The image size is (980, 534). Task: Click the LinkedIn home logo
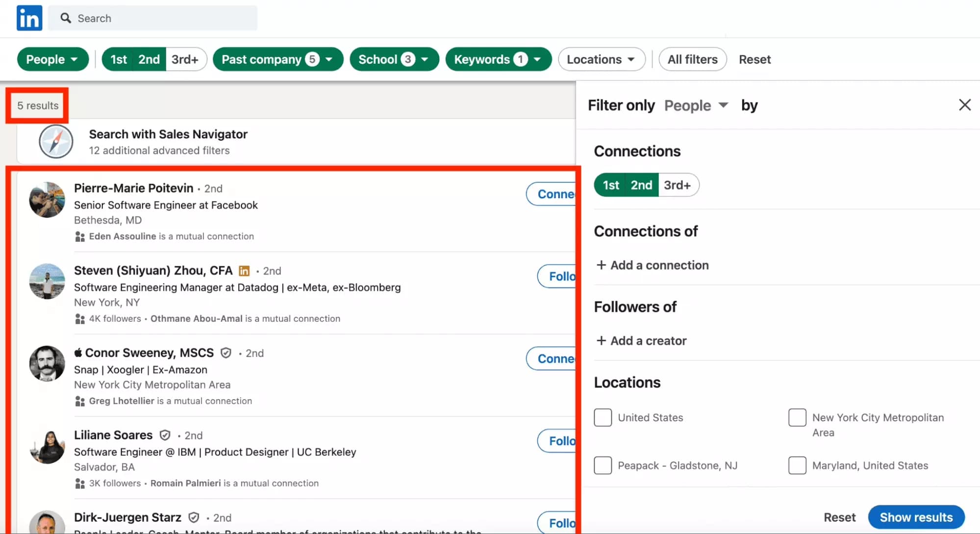tap(29, 18)
